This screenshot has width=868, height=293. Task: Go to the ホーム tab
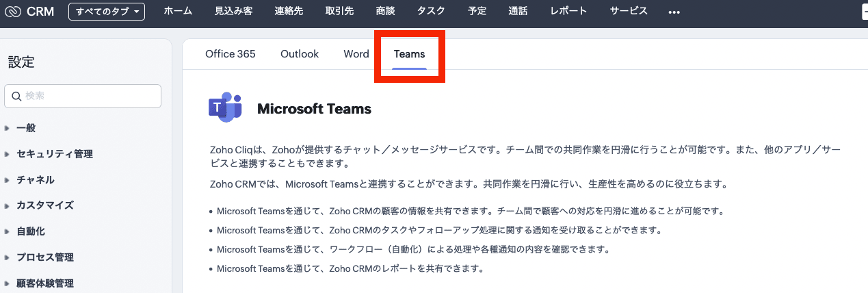[179, 11]
